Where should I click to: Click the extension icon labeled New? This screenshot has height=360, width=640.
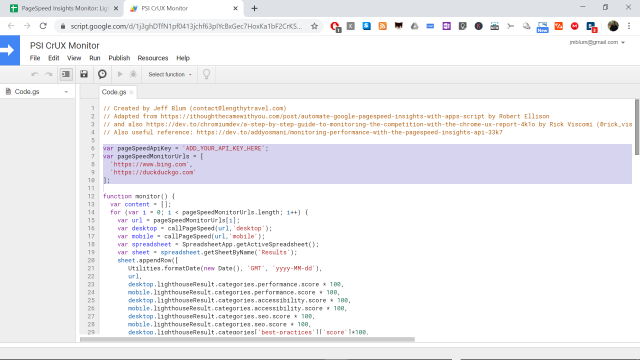(542, 27)
